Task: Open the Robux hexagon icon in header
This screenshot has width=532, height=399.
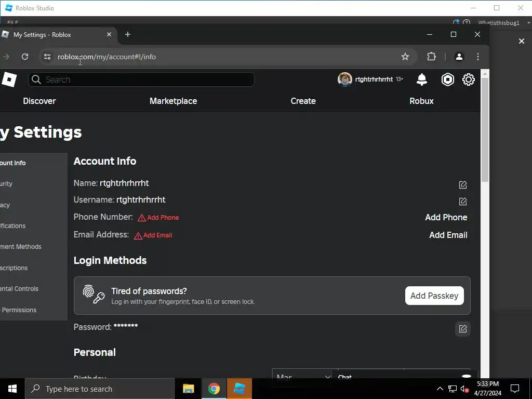Action: 447,79
